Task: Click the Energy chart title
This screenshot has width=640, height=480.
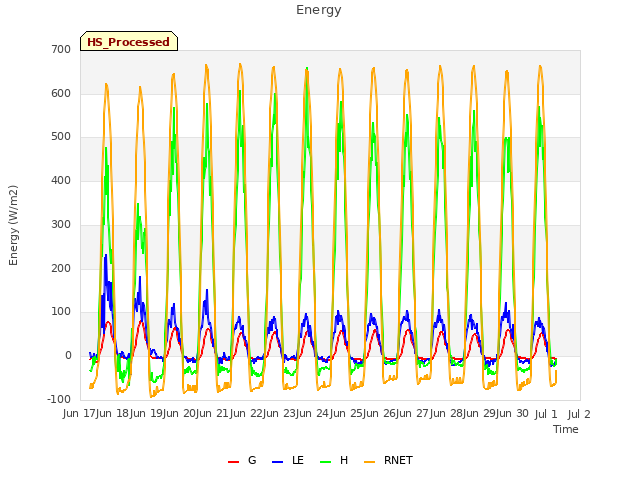Action: [318, 10]
